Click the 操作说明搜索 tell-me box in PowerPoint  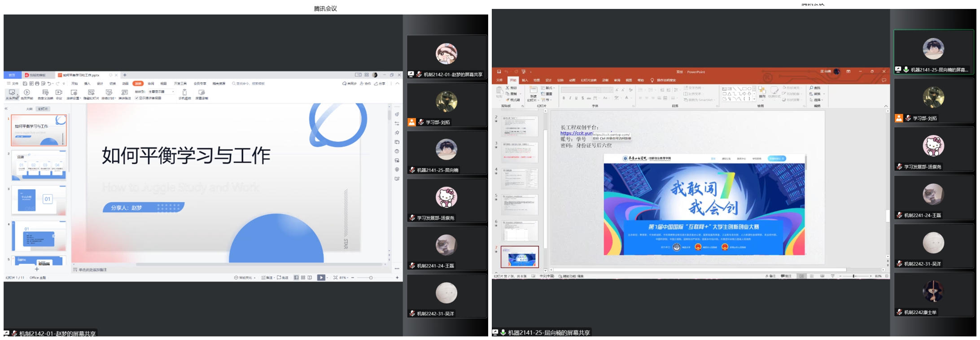pos(663,80)
